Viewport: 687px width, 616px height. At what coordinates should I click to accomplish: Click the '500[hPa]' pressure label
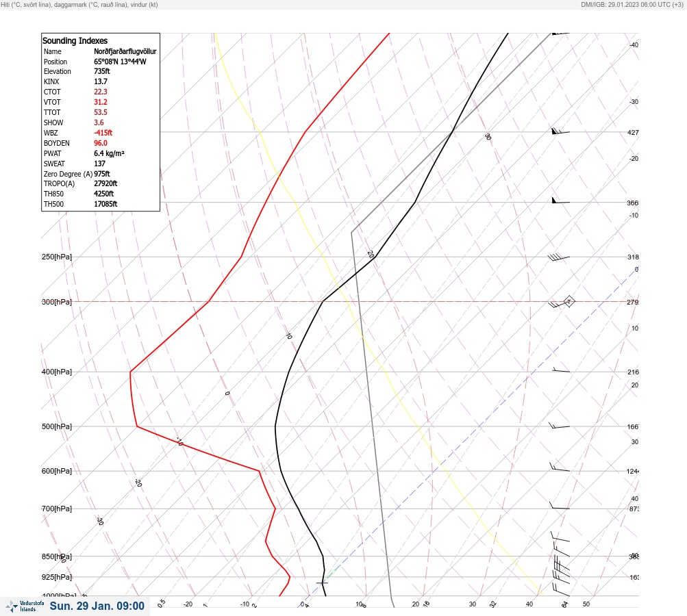click(x=57, y=426)
